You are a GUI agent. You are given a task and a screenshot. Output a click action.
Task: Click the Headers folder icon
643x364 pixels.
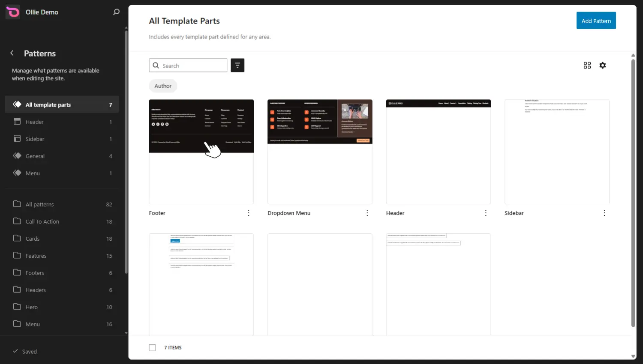(x=17, y=289)
